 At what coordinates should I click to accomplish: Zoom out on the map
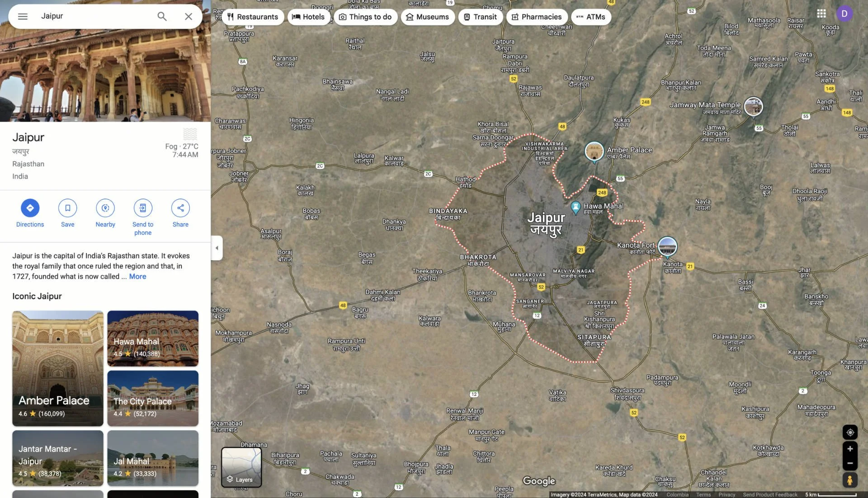click(x=850, y=463)
